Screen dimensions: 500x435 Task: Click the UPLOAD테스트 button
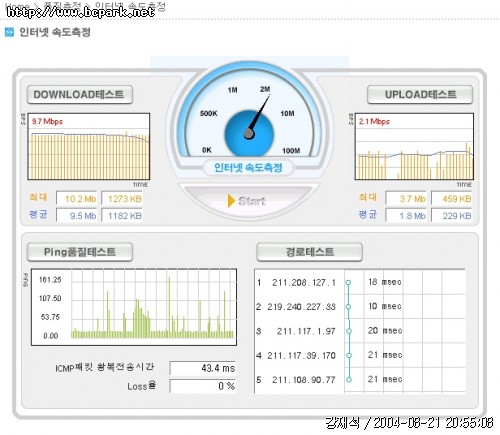pyautogui.click(x=420, y=95)
